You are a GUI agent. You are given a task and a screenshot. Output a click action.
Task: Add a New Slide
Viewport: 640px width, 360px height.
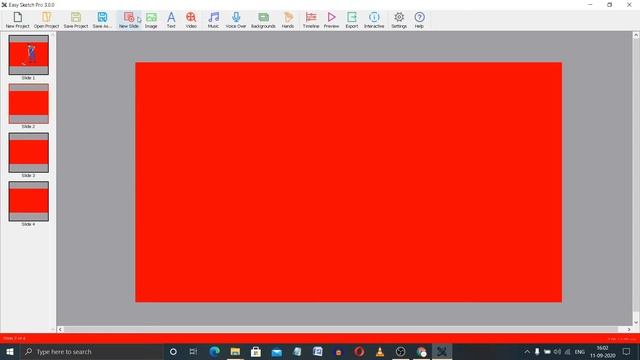click(129, 20)
